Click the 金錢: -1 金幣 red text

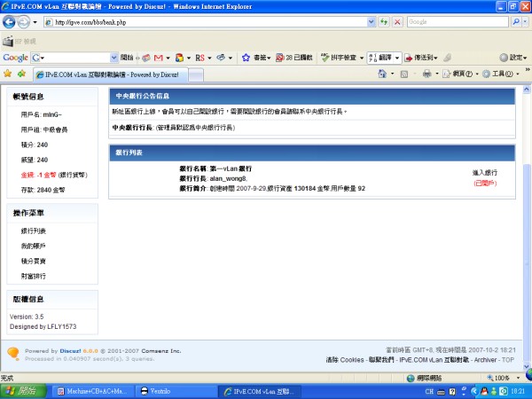coord(38,175)
